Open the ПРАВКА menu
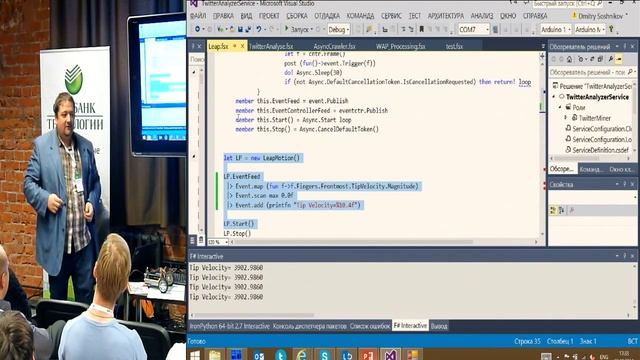 coord(223,16)
